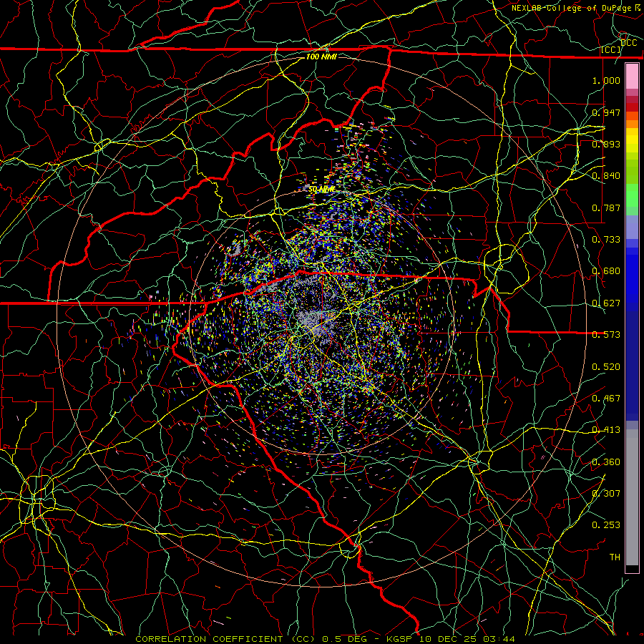Click the 0.253 scale value
This screenshot has width=644, height=644.
[x=606, y=525]
